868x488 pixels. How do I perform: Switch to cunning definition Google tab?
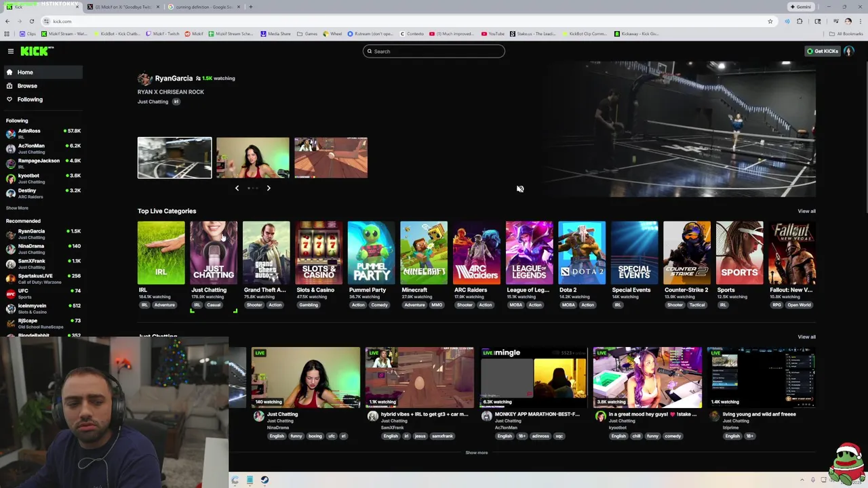[x=203, y=7]
